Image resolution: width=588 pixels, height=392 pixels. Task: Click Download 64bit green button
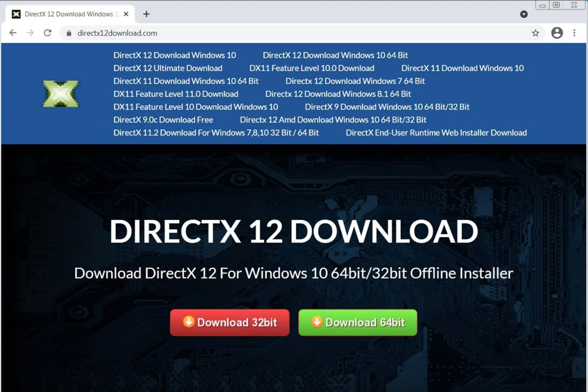[358, 322]
